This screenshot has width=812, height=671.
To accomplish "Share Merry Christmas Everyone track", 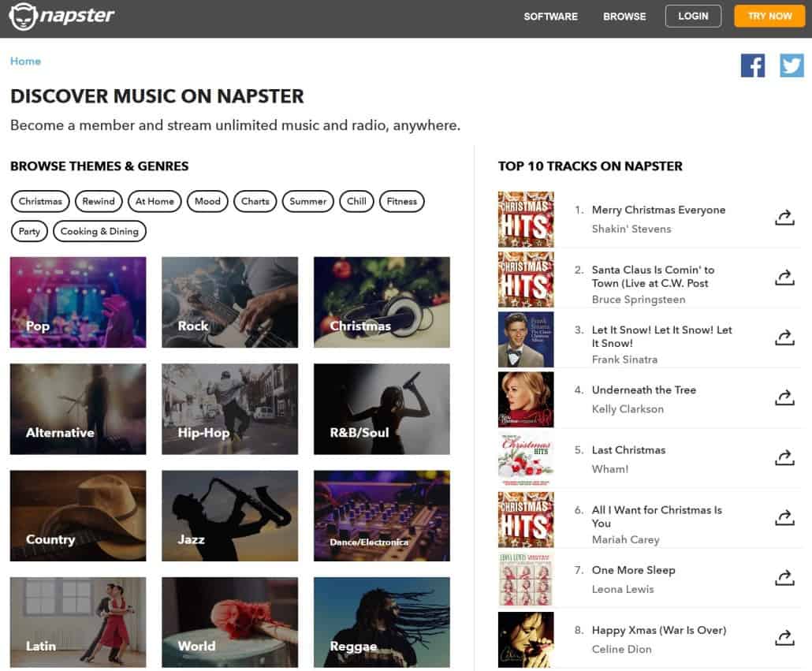I will 784,218.
